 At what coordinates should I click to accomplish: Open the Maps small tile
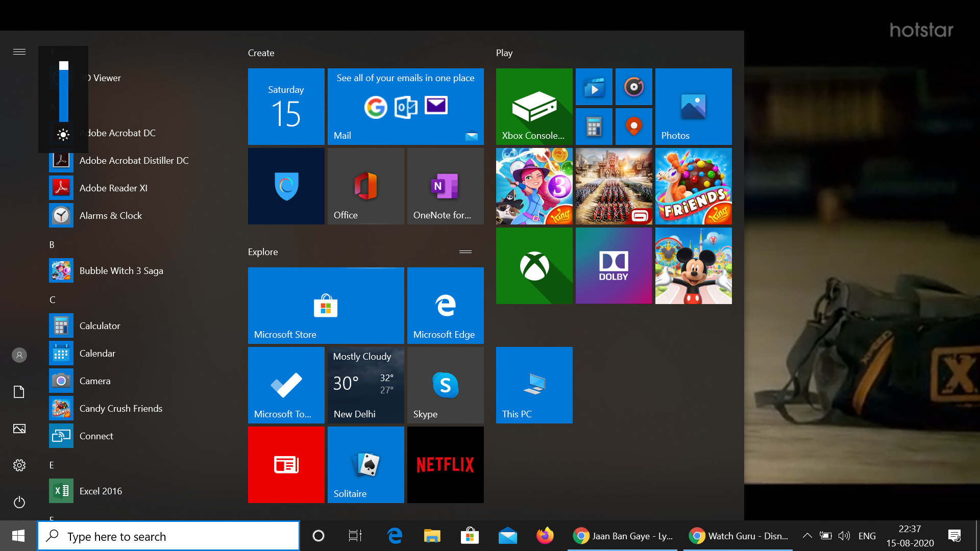(x=634, y=127)
